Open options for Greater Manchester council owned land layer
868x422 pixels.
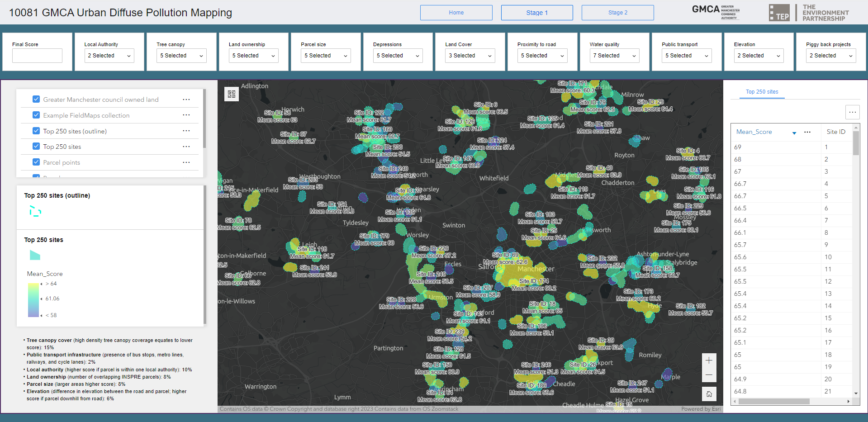186,100
